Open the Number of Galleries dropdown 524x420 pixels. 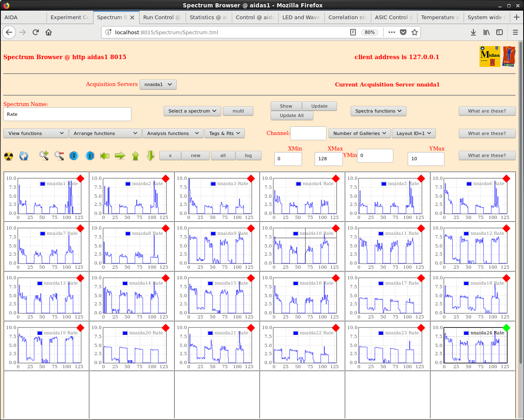(360, 133)
